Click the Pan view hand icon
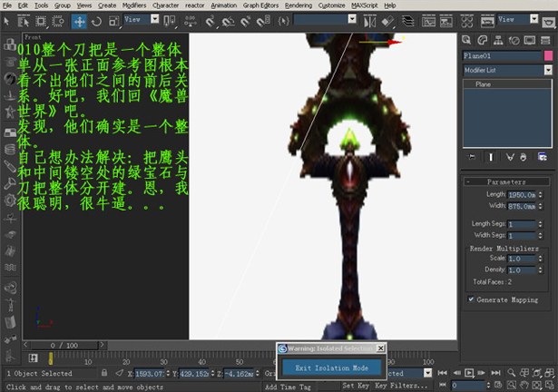This screenshot has width=558, height=392. 524,385
